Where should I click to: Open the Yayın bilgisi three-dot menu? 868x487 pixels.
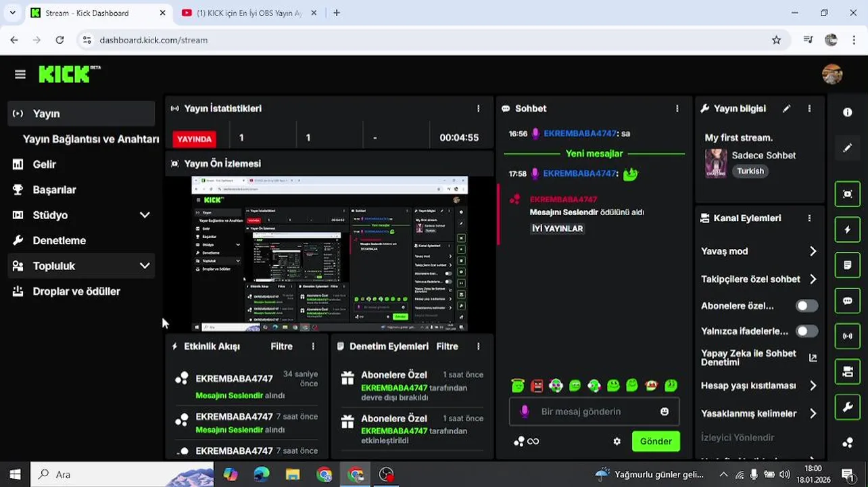click(x=809, y=108)
